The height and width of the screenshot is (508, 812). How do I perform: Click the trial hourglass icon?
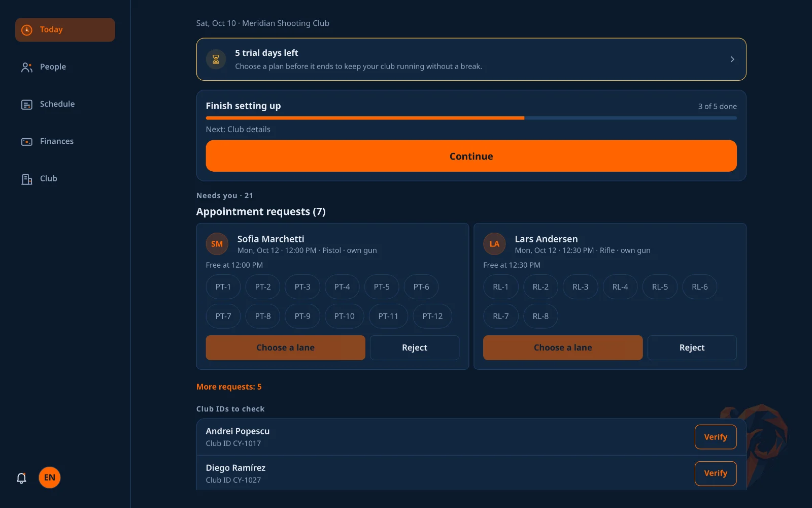[x=216, y=59]
